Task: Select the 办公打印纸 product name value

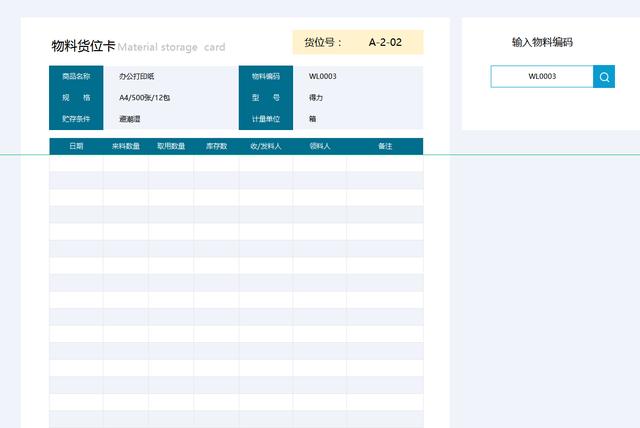Action: point(136,76)
